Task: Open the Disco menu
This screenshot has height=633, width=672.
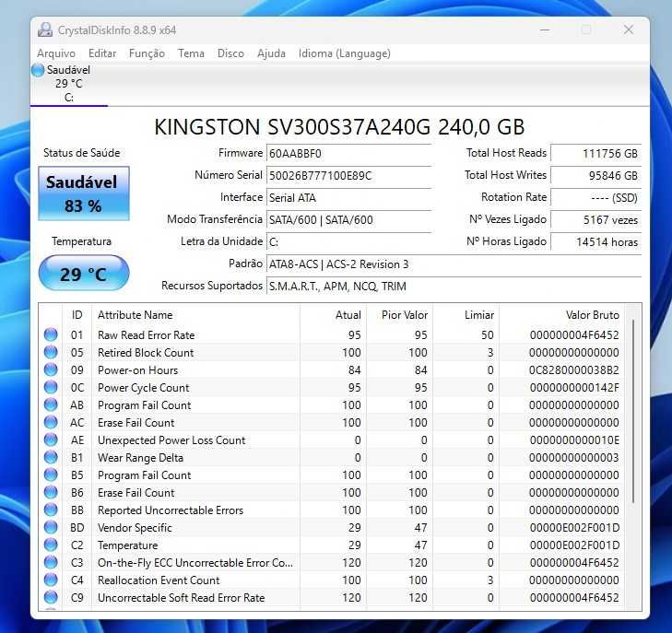Action: click(230, 53)
